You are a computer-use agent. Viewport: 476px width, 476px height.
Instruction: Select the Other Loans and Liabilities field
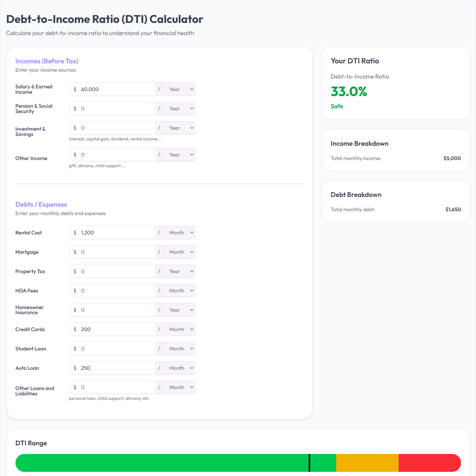[116, 387]
